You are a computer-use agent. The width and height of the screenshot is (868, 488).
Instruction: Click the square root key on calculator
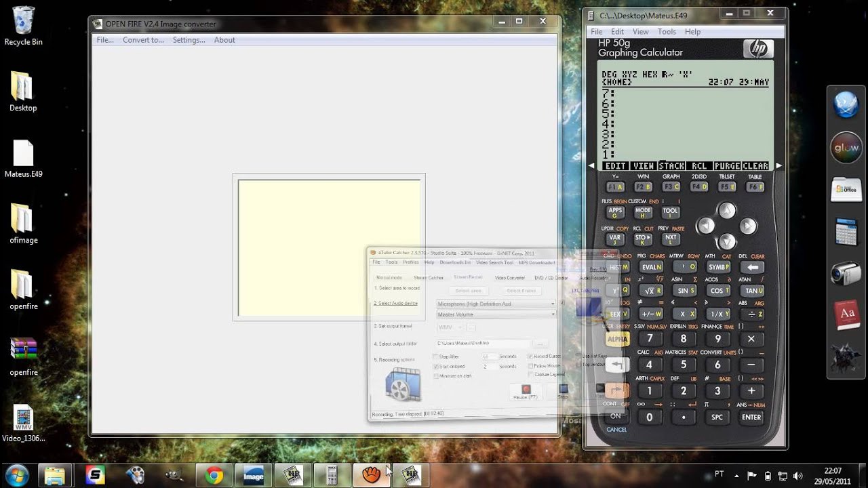[x=649, y=291]
